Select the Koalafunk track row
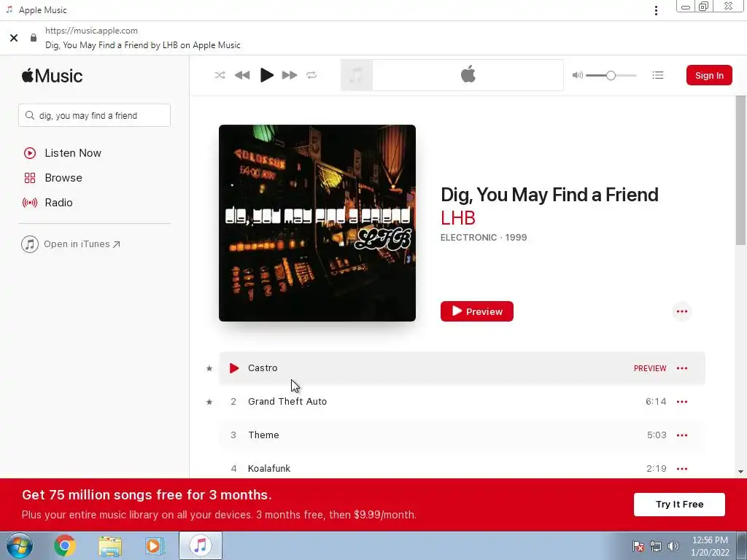 462,467
